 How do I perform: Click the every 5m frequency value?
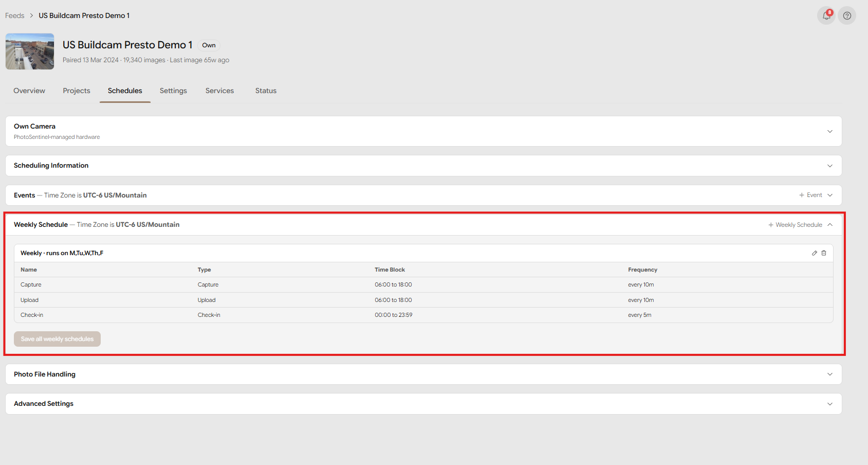640,315
